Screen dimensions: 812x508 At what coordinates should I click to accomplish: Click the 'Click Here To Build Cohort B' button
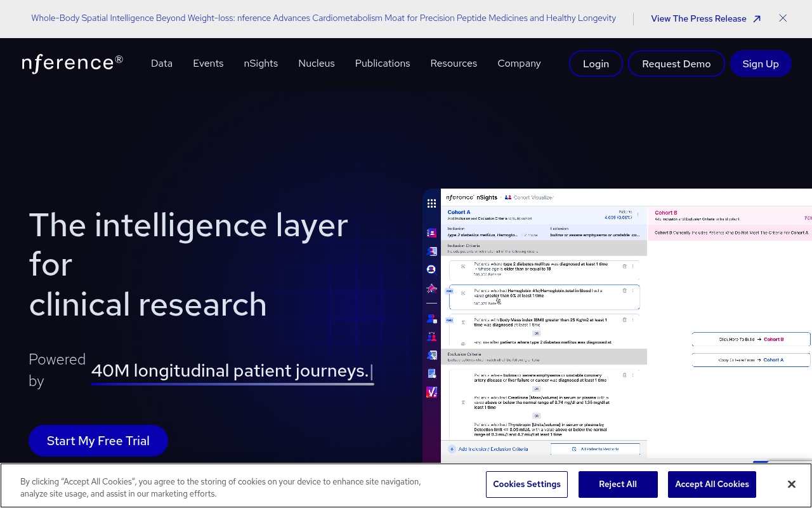pos(751,339)
